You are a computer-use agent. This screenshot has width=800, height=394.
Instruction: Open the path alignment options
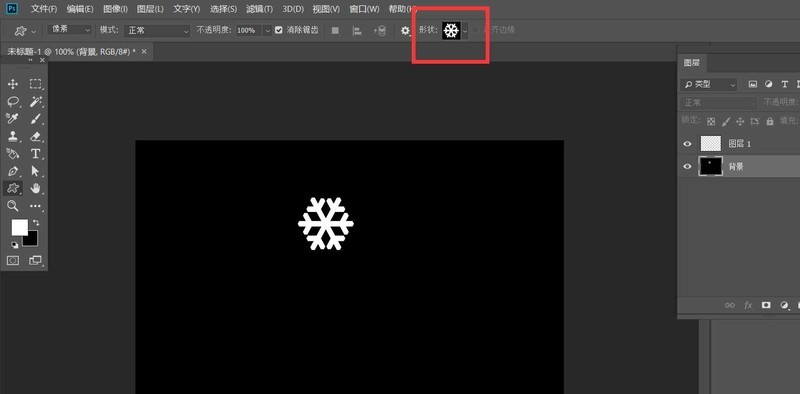point(357,31)
